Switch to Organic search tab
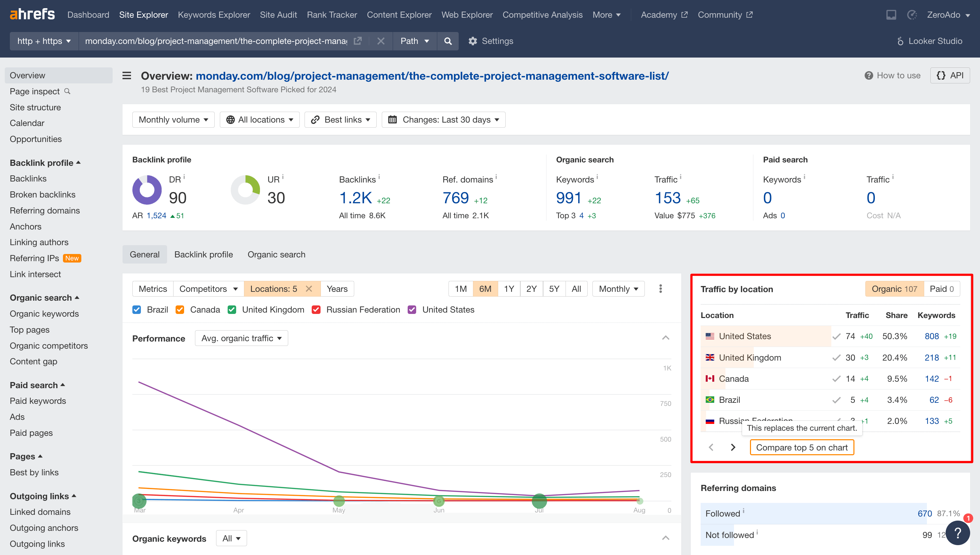Image resolution: width=980 pixels, height=555 pixels. (x=276, y=254)
